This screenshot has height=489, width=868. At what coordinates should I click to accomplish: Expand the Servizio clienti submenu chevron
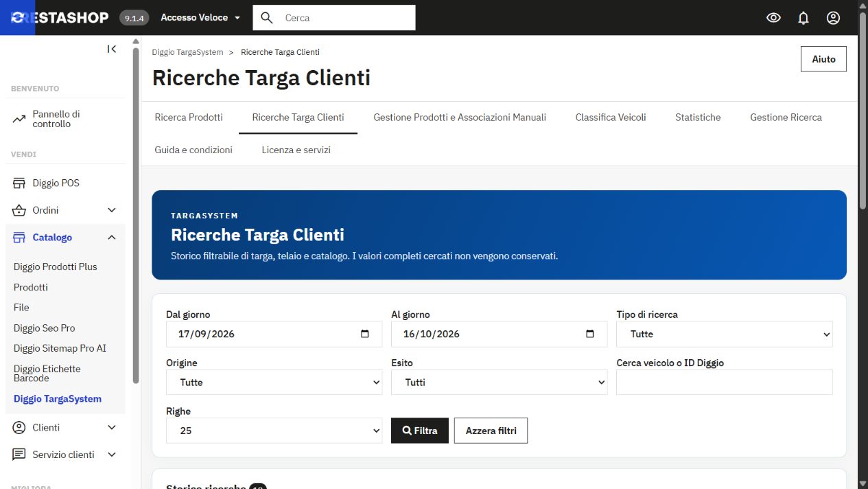[x=112, y=455]
